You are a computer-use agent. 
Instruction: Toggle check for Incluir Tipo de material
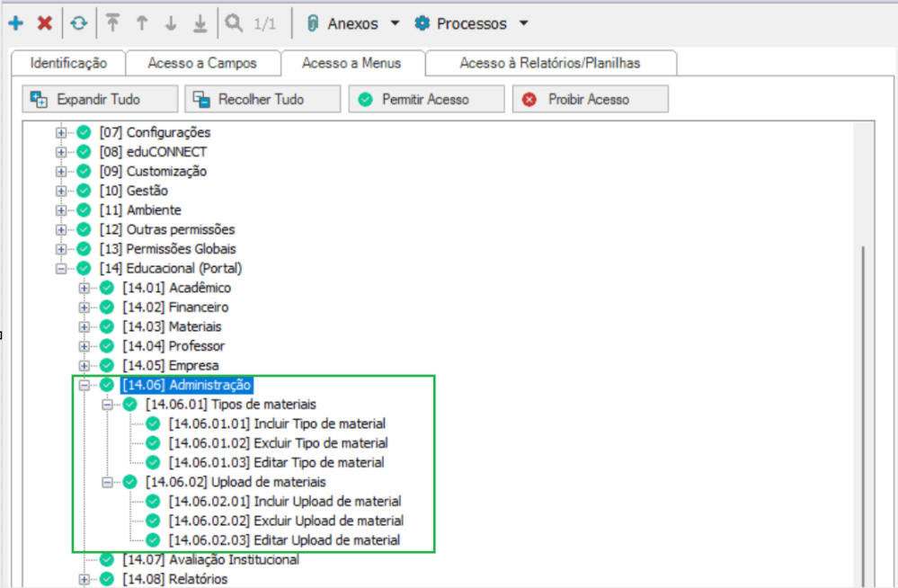153,423
